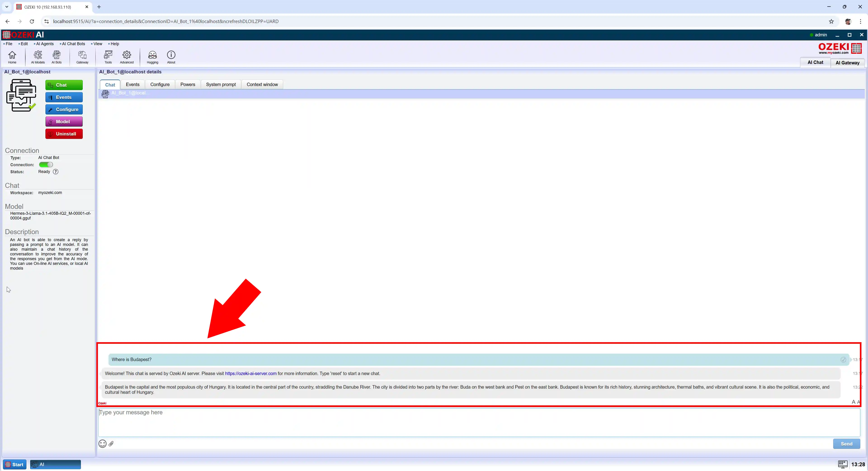Click the Uninstall button
Screen dimensions: 868x471
(64, 133)
